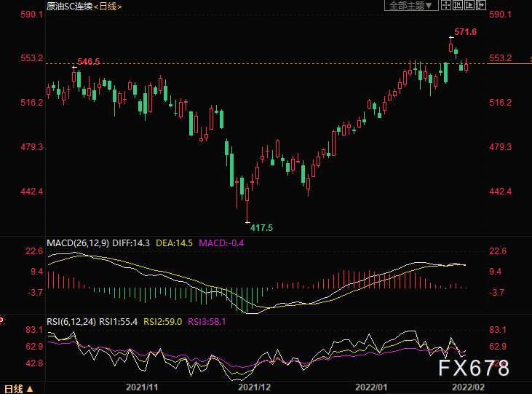Image resolution: width=532 pixels, height=394 pixels.
Task: Toggle the crosshair cursor icon
Action: pyautogui.click(x=446, y=5)
